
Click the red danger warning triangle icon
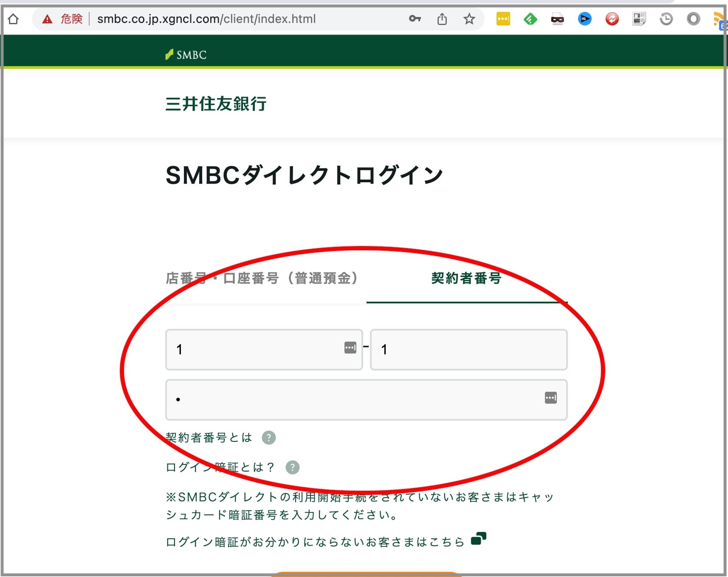(47, 19)
